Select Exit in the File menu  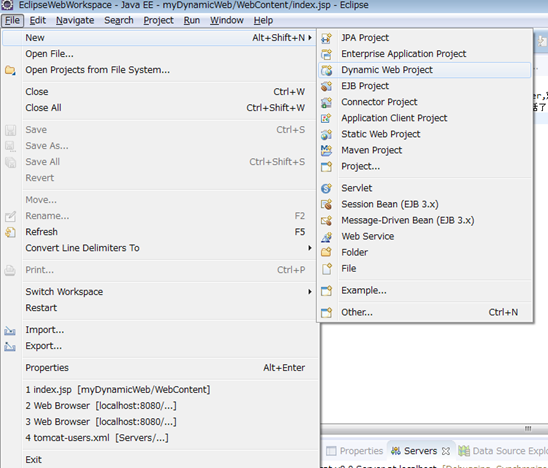tap(34, 459)
